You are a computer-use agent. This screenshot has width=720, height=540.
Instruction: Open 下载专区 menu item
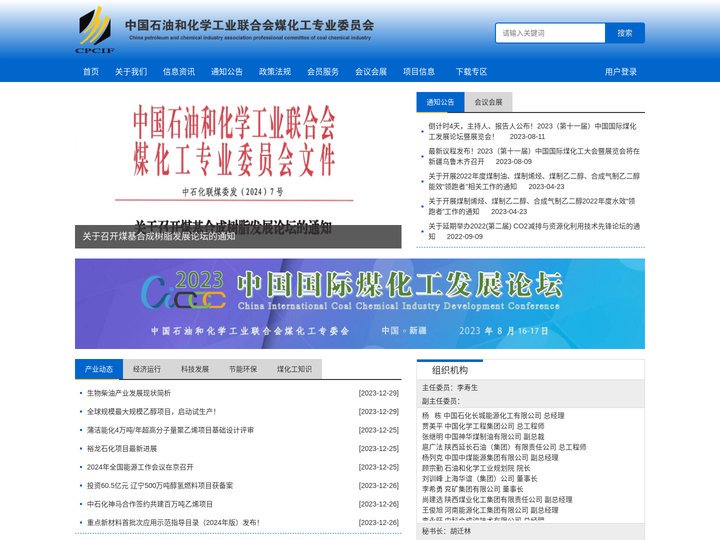[471, 72]
